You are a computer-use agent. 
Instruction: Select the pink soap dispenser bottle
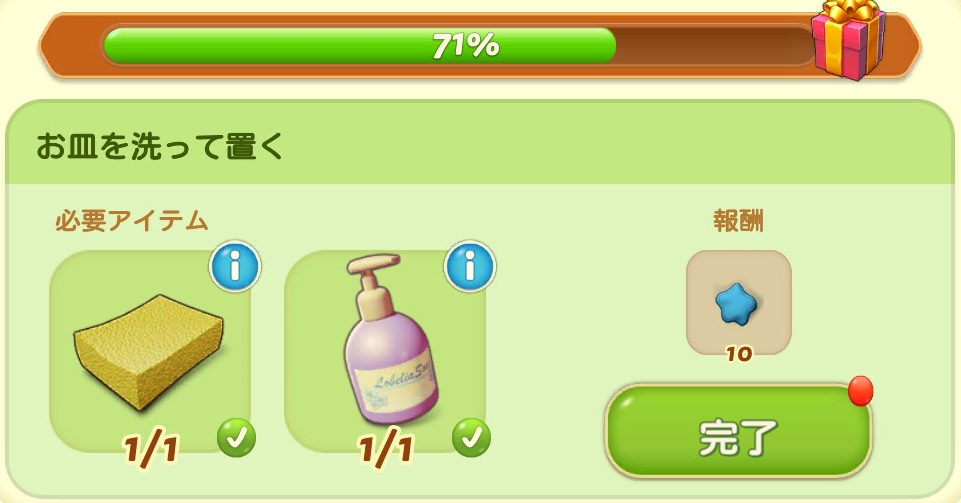pyautogui.click(x=389, y=339)
